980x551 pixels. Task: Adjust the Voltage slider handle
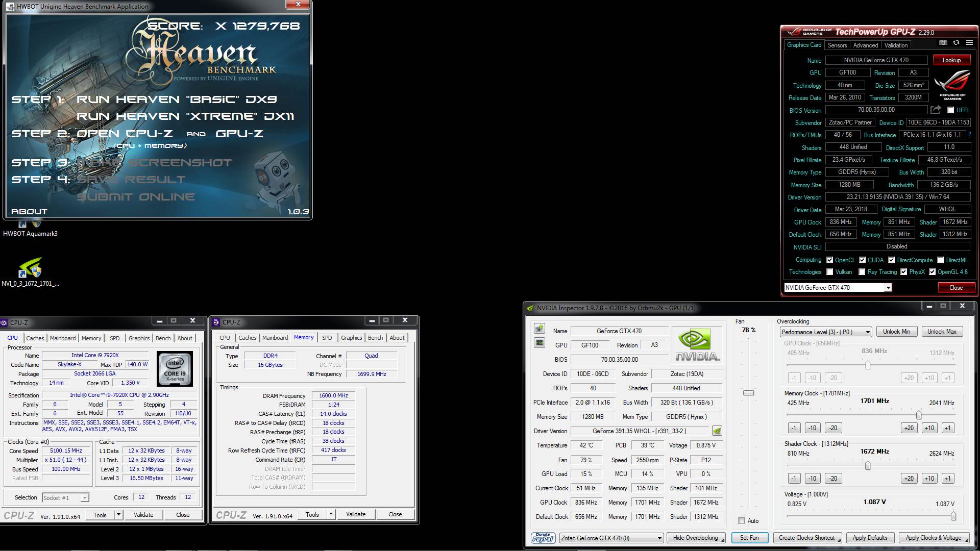[x=953, y=516]
